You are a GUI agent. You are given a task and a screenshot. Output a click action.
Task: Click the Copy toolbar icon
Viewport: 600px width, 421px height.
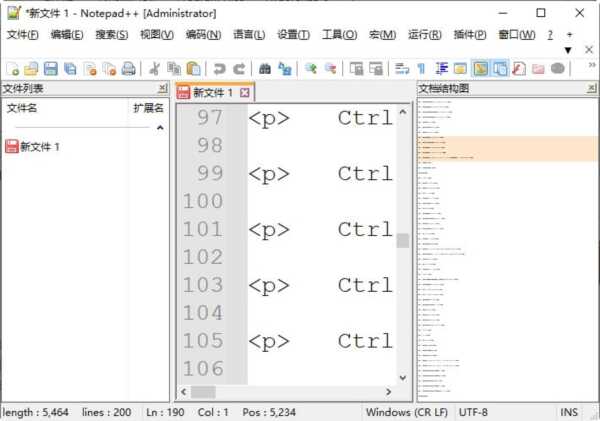(x=174, y=69)
